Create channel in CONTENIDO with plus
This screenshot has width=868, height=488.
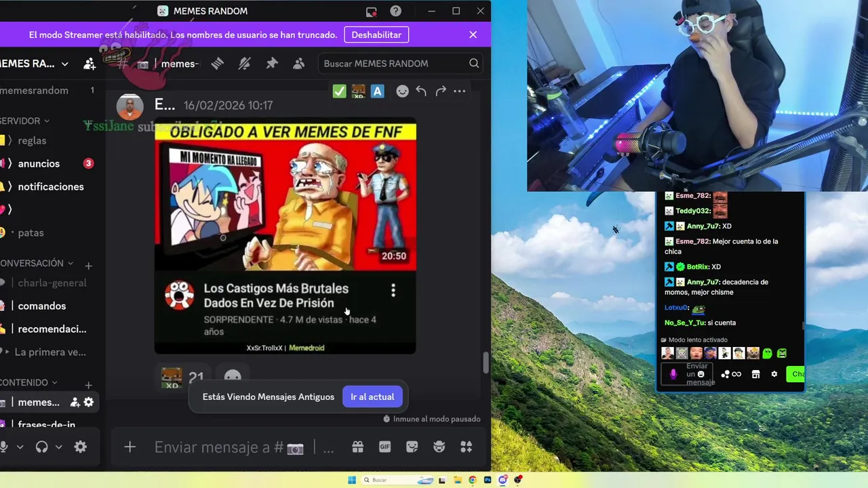[88, 385]
